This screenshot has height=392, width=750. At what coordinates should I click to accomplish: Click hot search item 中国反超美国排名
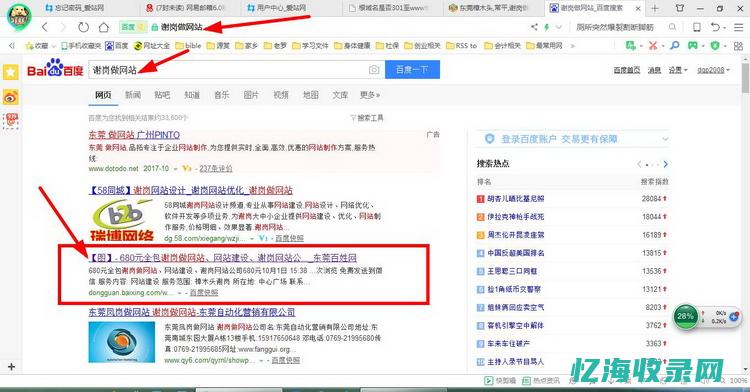[516, 253]
